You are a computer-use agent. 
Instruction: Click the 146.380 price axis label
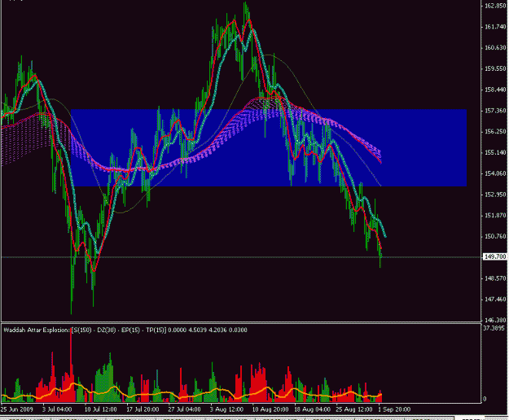[x=495, y=320]
